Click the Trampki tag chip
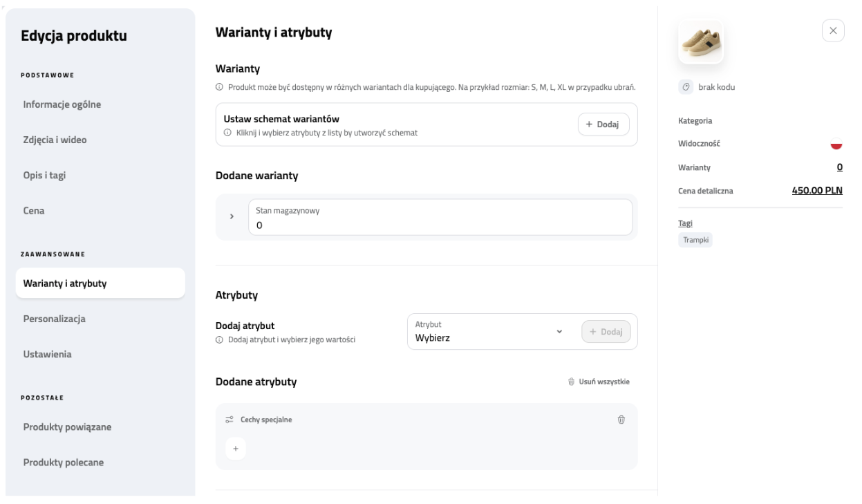This screenshot has width=862, height=504. (695, 240)
